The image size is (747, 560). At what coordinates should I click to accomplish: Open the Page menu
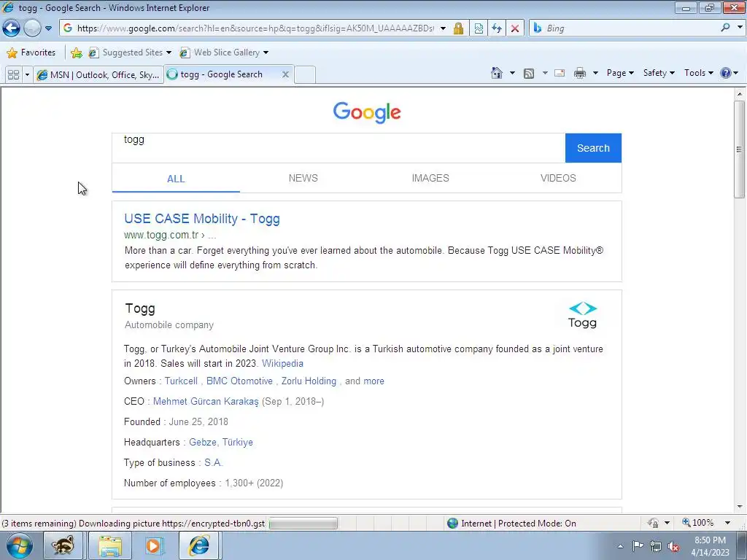tap(620, 73)
